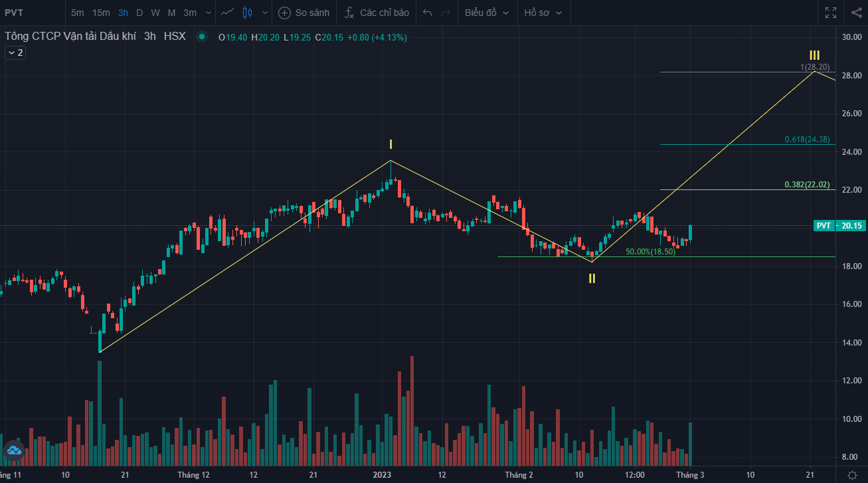Enter fullscreen chart mode
Screen dimensions: 868x483
pos(830,13)
